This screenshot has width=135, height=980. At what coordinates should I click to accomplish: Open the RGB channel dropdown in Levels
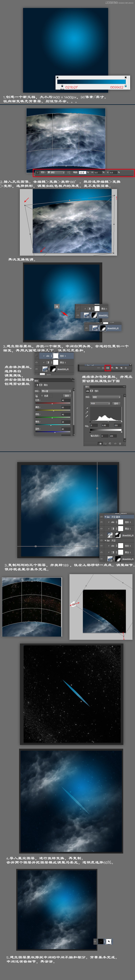click(x=100, y=403)
